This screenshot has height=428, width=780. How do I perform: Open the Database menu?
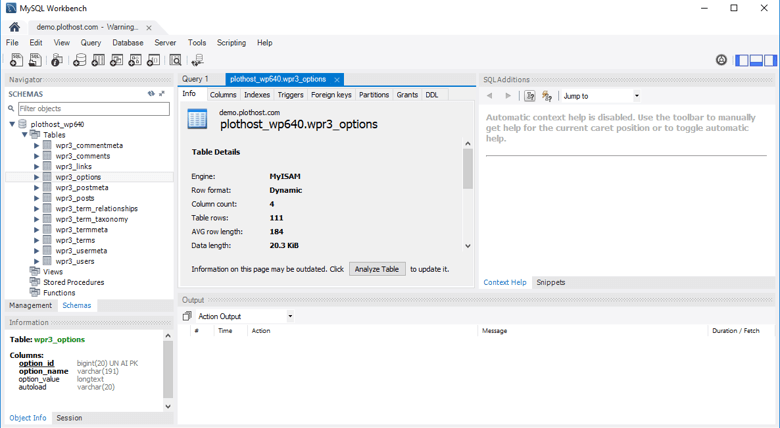[128, 43]
